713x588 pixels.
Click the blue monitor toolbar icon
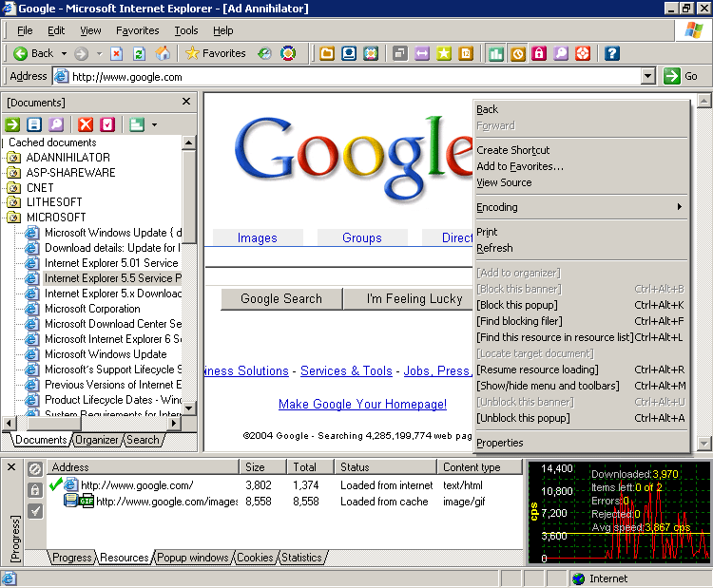(x=349, y=53)
